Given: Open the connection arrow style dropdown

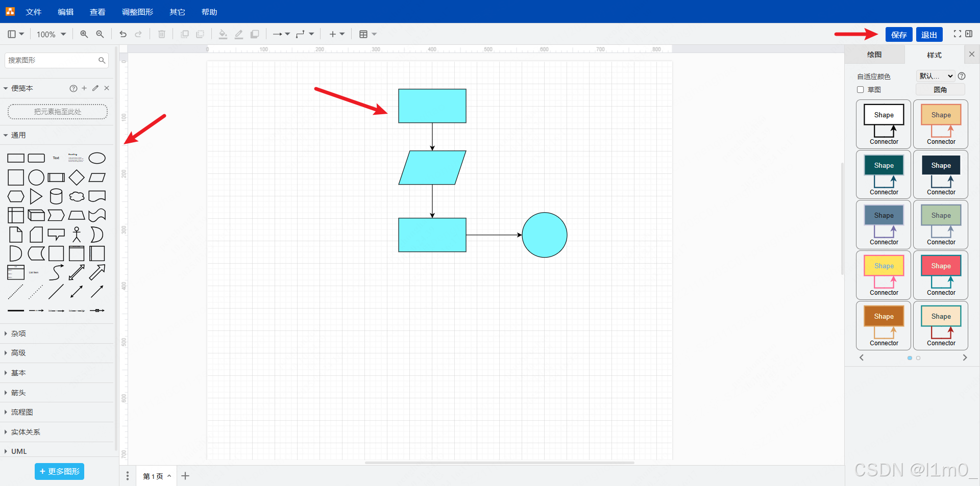Looking at the screenshot, I should click(281, 34).
